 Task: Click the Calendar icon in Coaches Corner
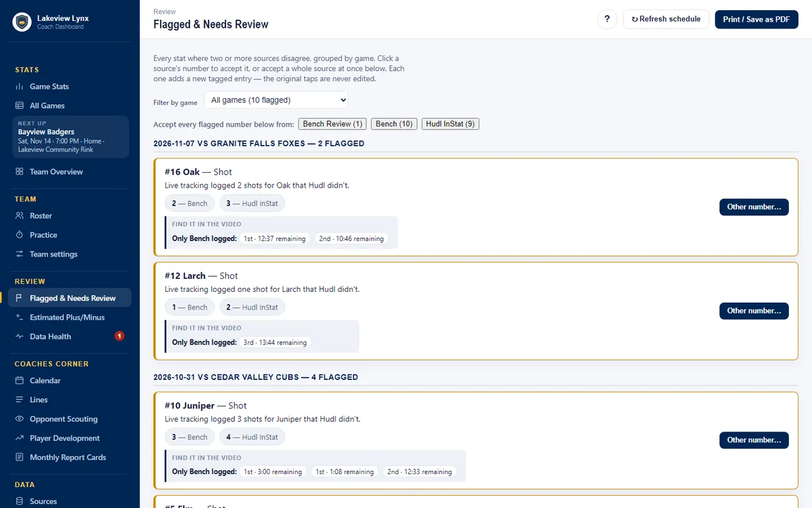click(20, 381)
